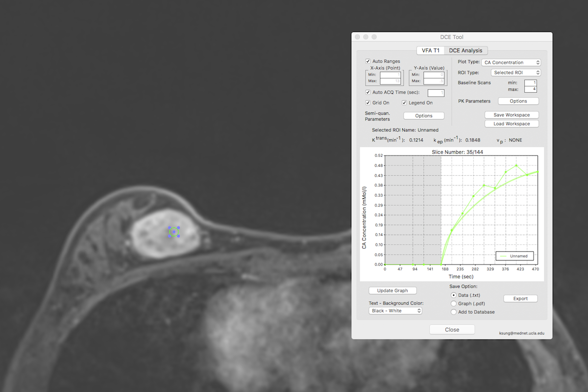
Task: Open the DCE Analysis tab
Action: point(465,51)
